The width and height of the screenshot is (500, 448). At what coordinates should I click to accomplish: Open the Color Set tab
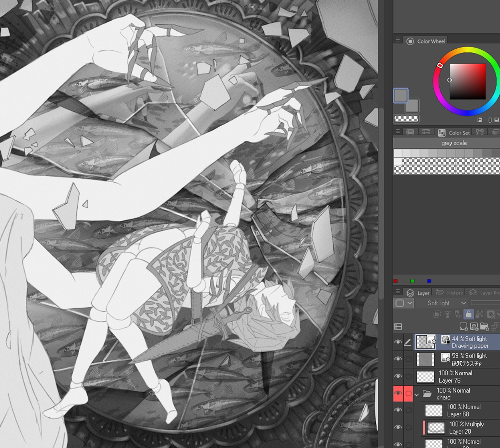(454, 133)
